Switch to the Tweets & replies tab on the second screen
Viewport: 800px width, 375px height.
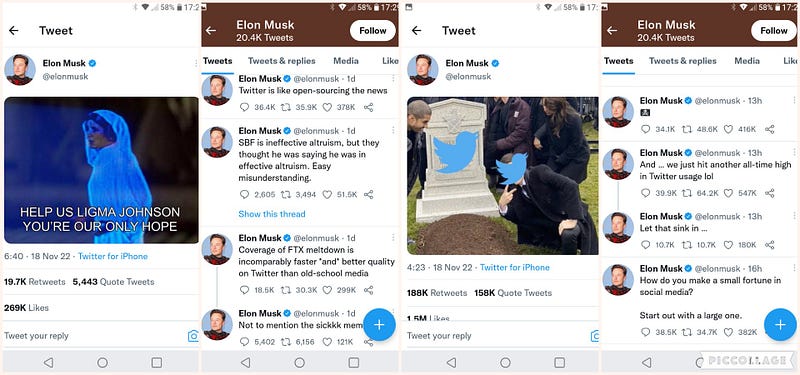[282, 61]
